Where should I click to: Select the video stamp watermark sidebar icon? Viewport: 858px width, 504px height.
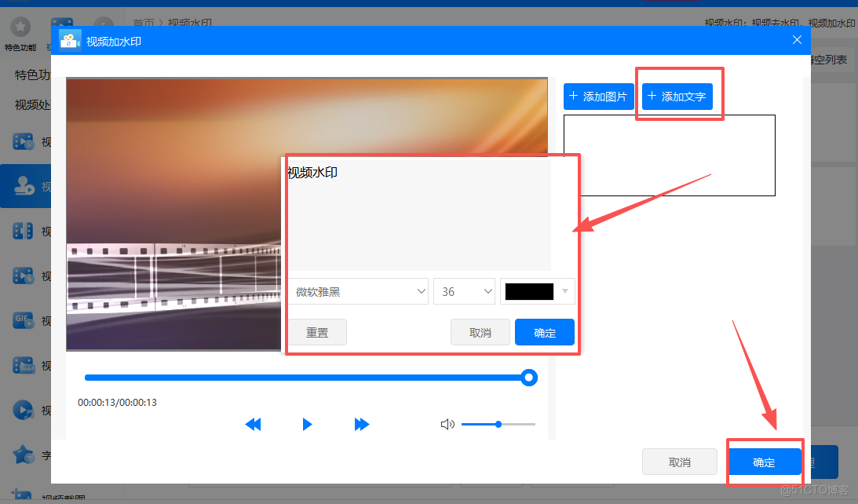(x=24, y=186)
